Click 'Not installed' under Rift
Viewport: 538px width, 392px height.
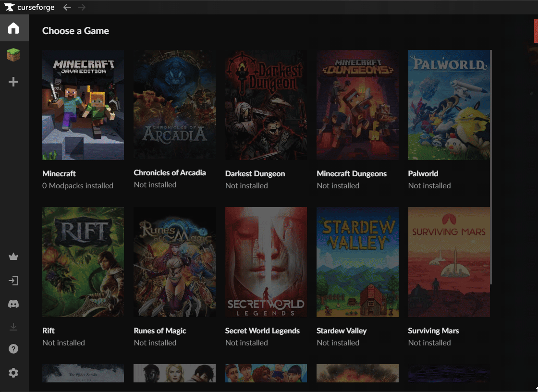click(63, 343)
